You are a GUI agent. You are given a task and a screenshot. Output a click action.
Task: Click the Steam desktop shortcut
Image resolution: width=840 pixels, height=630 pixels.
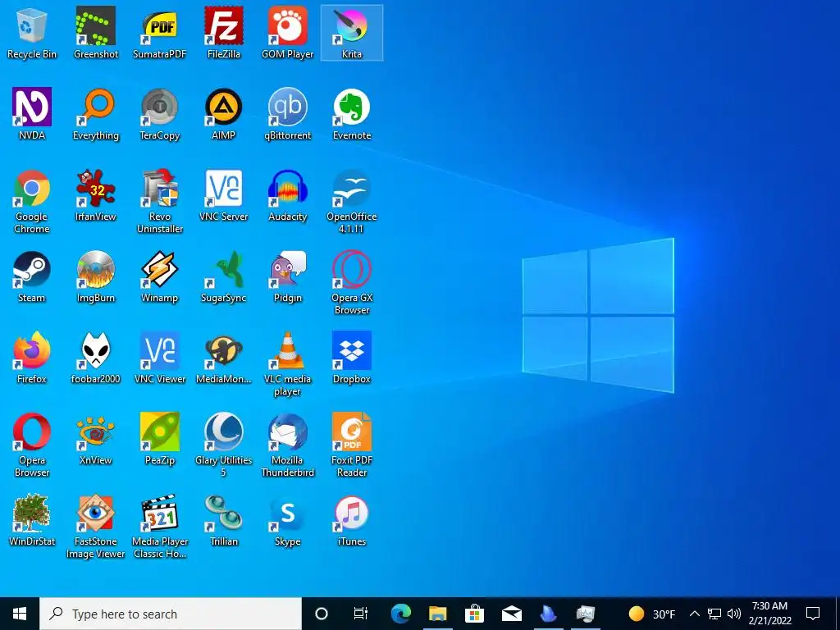coord(32,277)
